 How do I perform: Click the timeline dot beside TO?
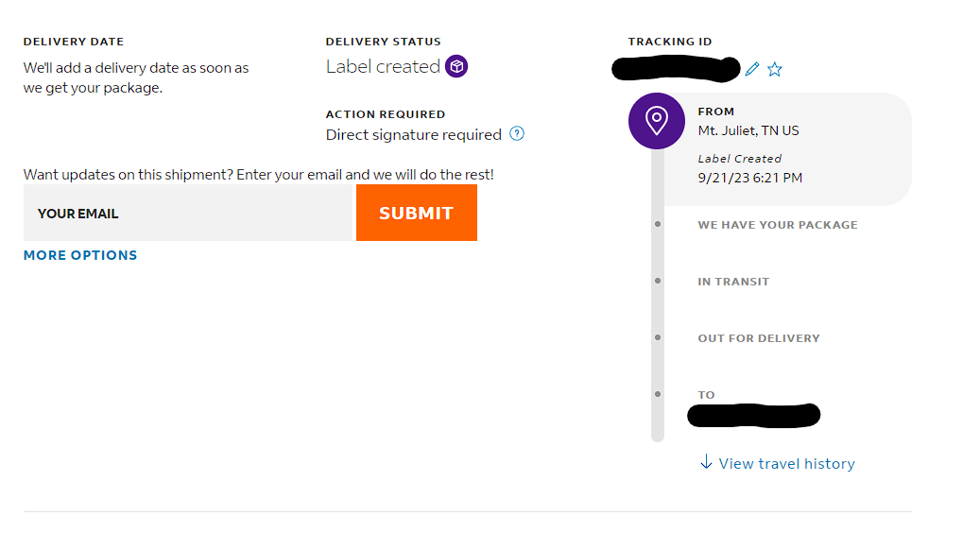658,394
